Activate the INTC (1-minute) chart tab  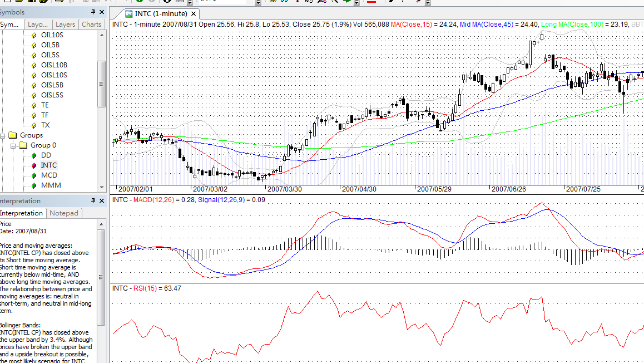(x=161, y=13)
